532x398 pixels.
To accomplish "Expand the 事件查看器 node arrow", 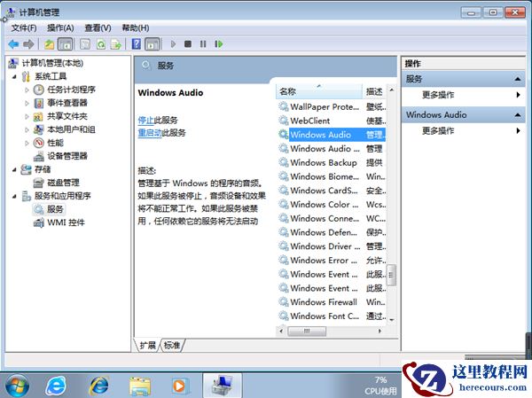I will [27, 103].
